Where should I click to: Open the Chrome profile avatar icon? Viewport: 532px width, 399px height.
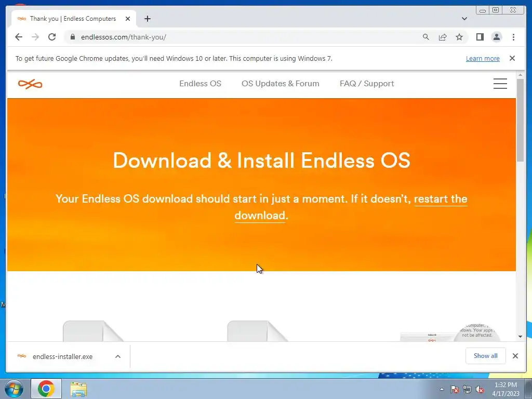[496, 37]
